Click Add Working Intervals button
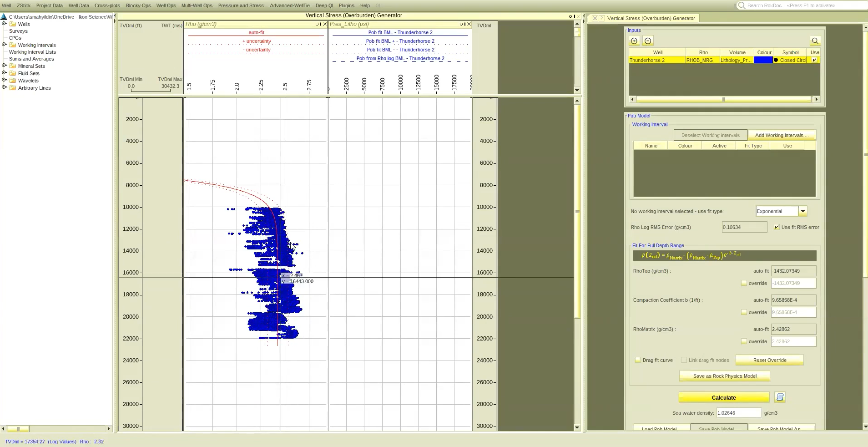This screenshot has width=868, height=447. [782, 135]
